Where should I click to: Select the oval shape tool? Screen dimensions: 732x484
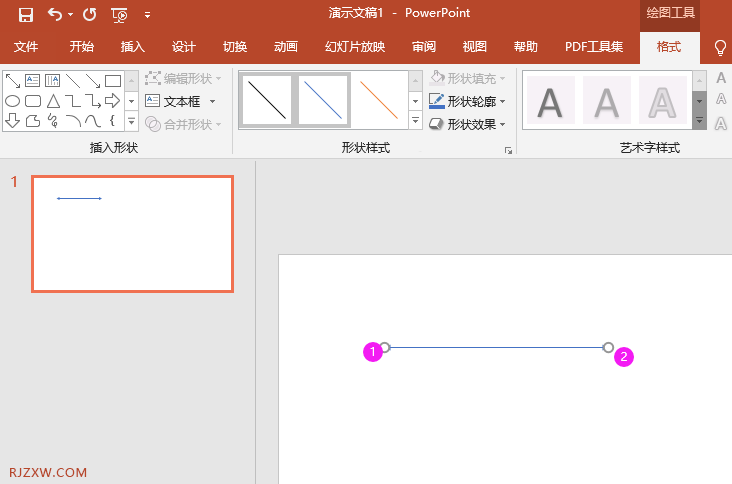13,101
